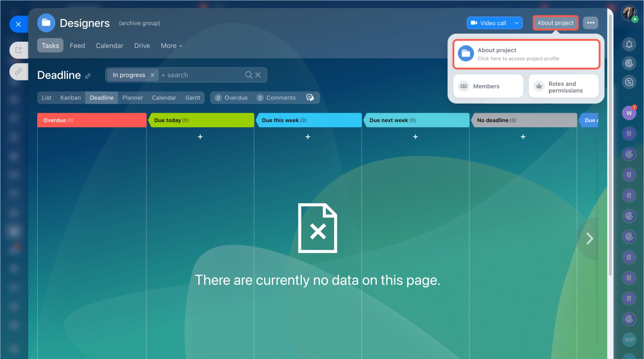Viewport: 644px width, 359px height.
Task: Open the three-dots more actions button
Action: tap(591, 23)
